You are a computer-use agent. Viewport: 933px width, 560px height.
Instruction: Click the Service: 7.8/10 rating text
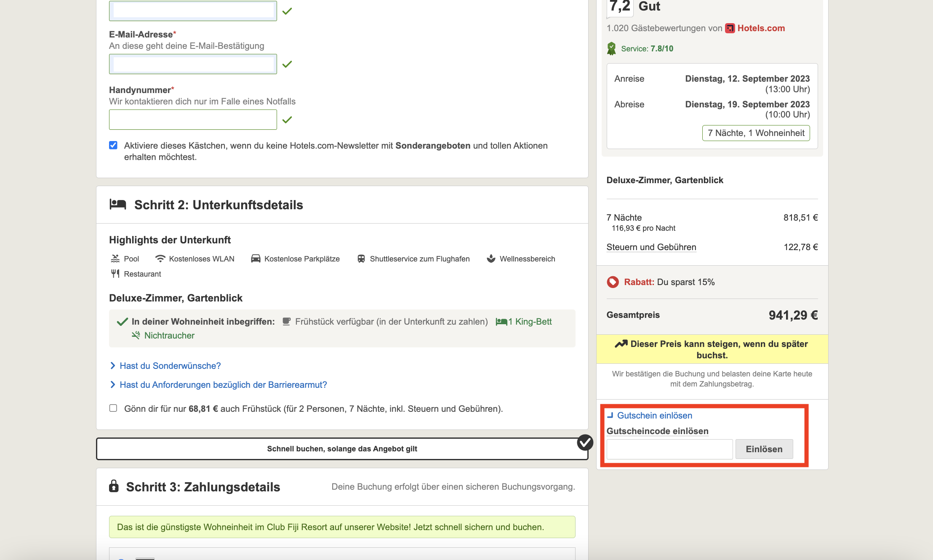[647, 49]
